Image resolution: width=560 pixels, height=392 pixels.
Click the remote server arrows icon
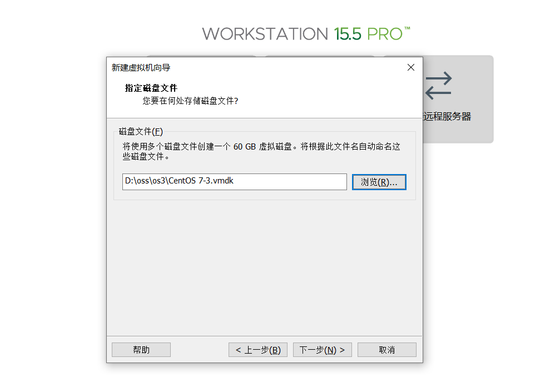(x=439, y=86)
